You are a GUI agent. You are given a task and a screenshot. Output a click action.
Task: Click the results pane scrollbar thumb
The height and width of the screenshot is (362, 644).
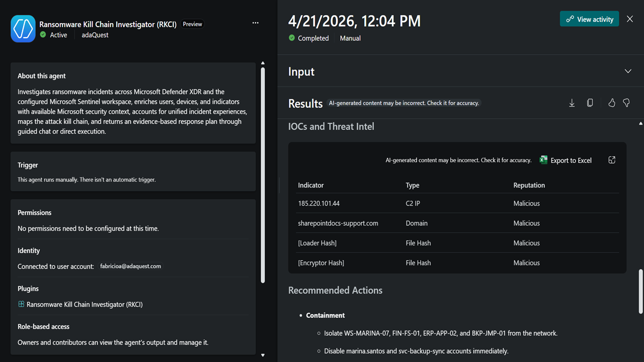640,292
